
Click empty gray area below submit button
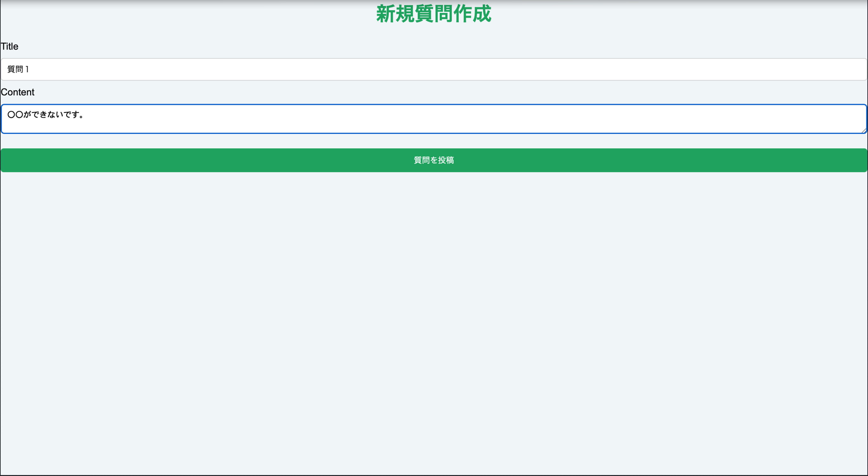[x=434, y=303]
